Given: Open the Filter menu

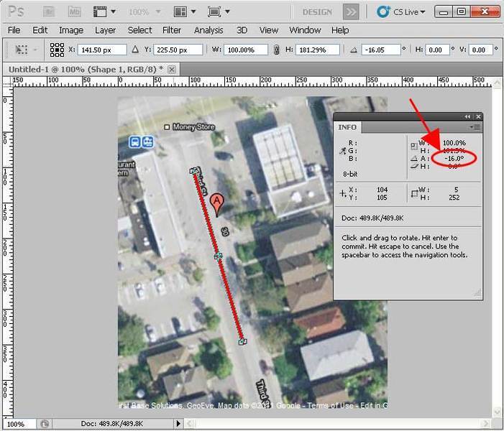Looking at the screenshot, I should coord(172,30).
